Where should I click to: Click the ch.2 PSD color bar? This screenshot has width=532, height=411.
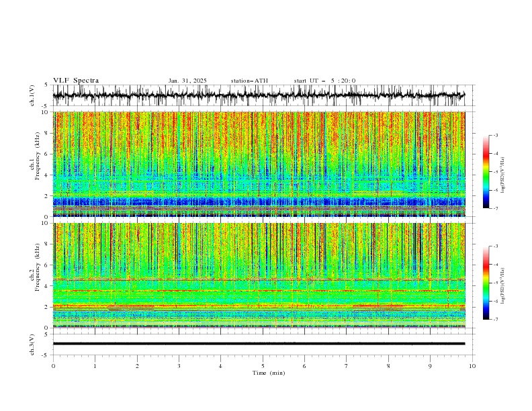[x=486, y=283]
